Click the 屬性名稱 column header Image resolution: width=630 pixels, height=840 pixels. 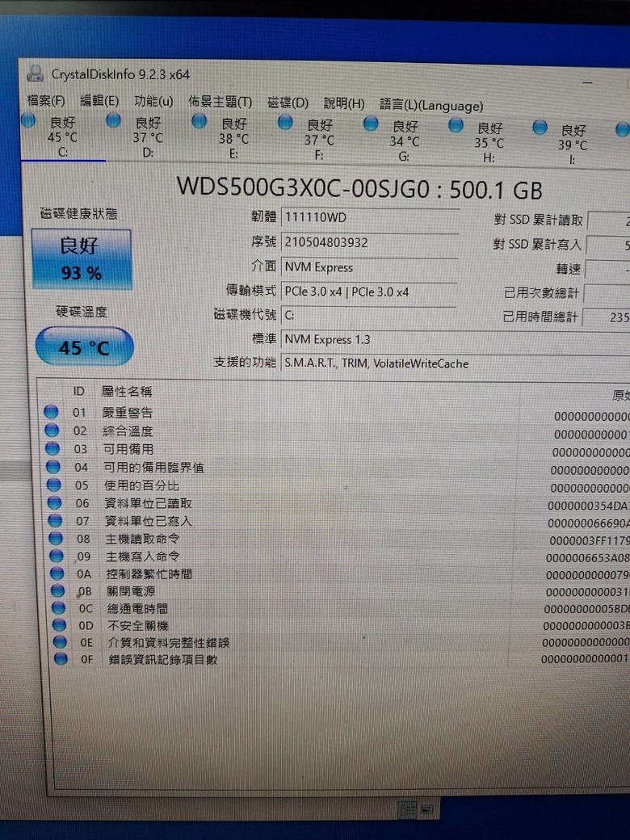pos(127,392)
